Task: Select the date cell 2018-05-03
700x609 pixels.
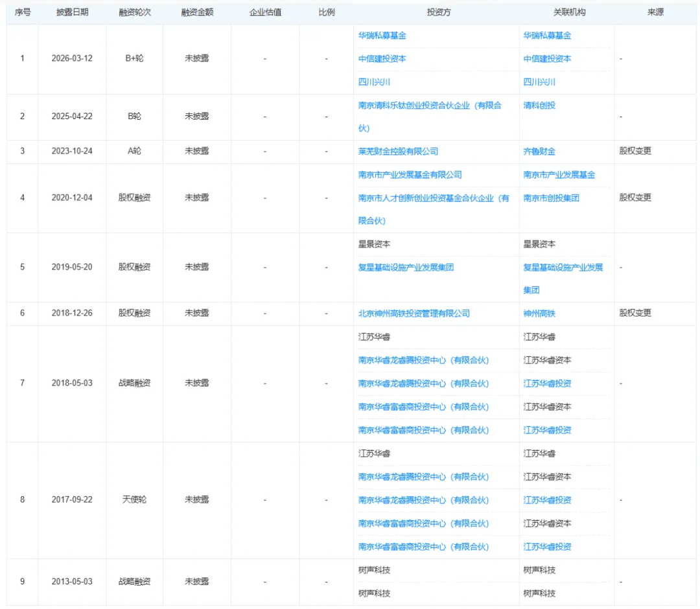Action: [72, 384]
